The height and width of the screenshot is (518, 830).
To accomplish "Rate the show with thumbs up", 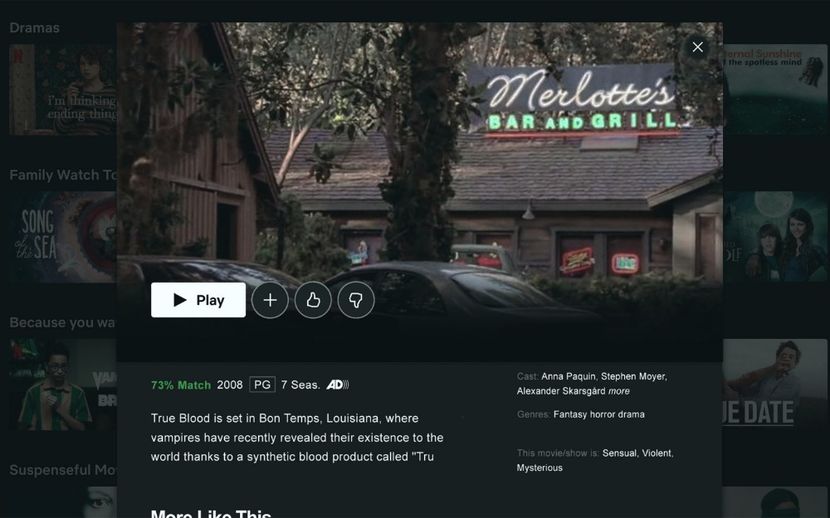I will pos(313,300).
